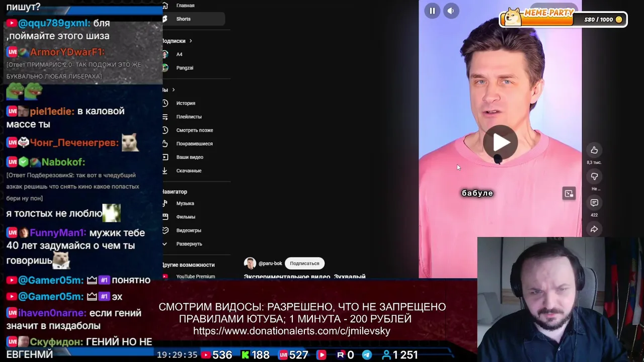The width and height of the screenshot is (644, 362).
Task: Like the Short with the thumbs-up icon
Action: [594, 150]
